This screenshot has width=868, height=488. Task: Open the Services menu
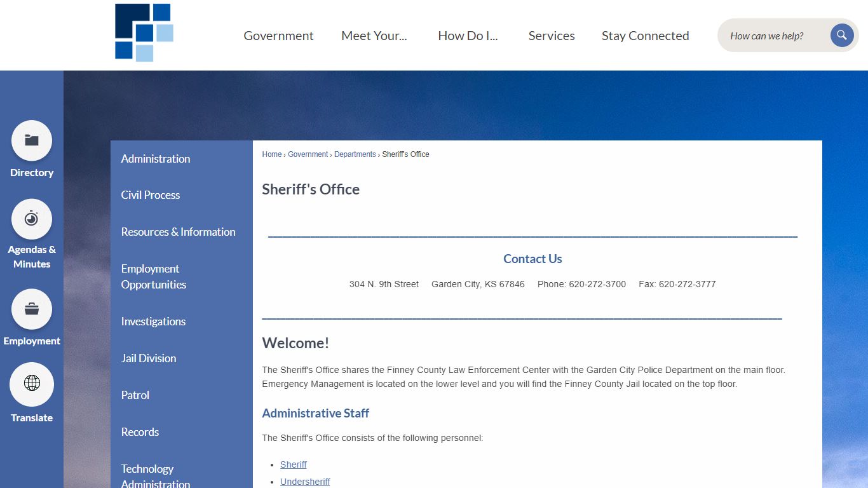pyautogui.click(x=552, y=36)
